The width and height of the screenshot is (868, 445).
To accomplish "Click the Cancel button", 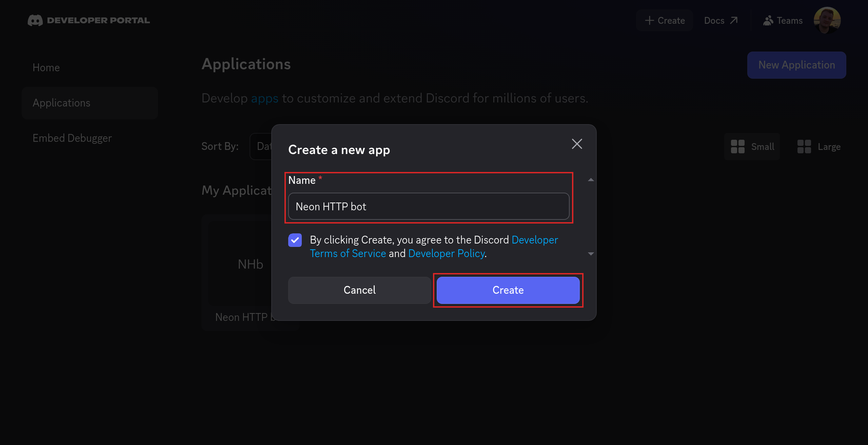I will pos(359,290).
